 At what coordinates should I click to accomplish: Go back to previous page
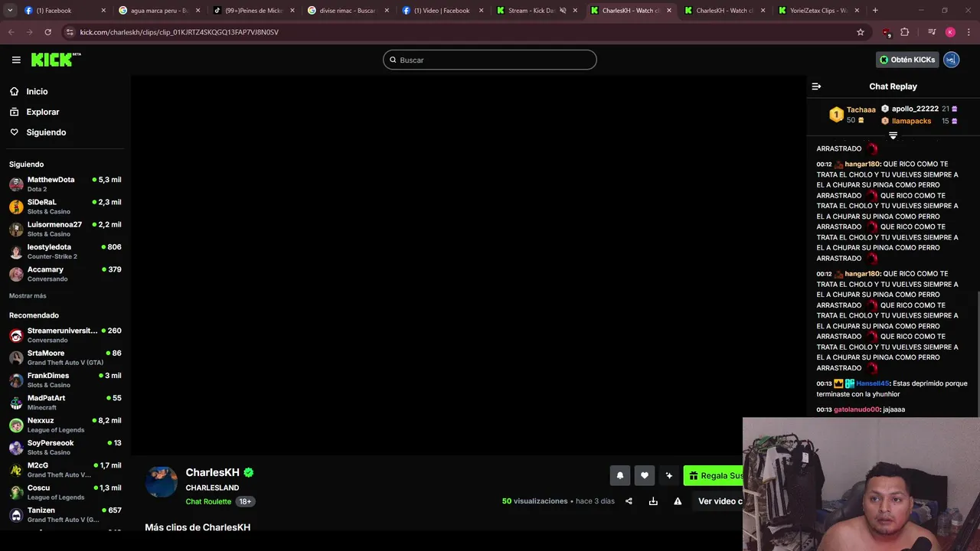click(x=11, y=32)
